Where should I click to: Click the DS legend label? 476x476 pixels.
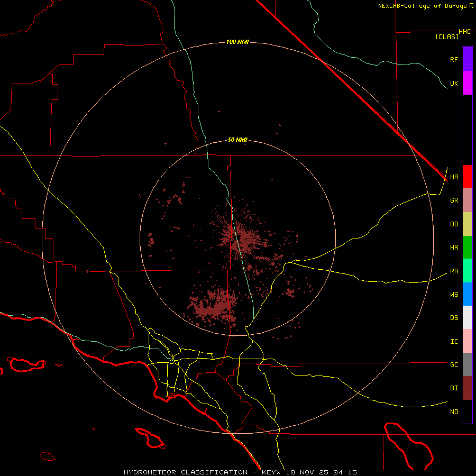(454, 318)
